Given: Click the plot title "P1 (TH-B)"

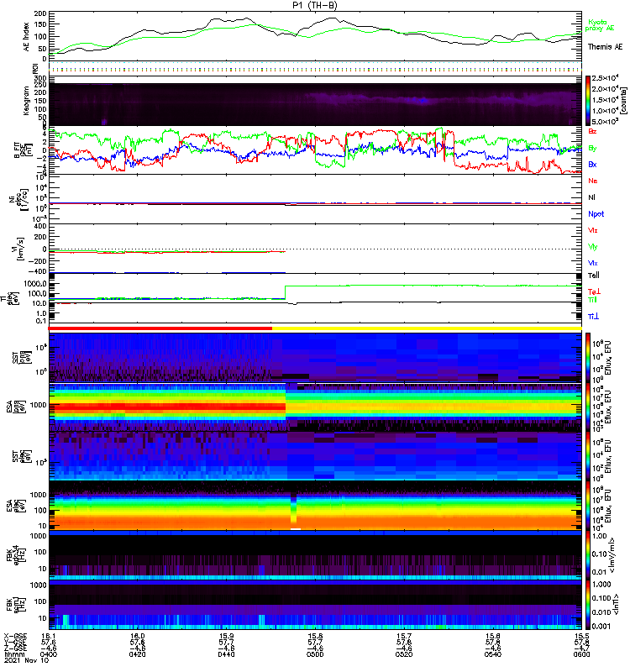Looking at the screenshot, I should (x=315, y=5).
